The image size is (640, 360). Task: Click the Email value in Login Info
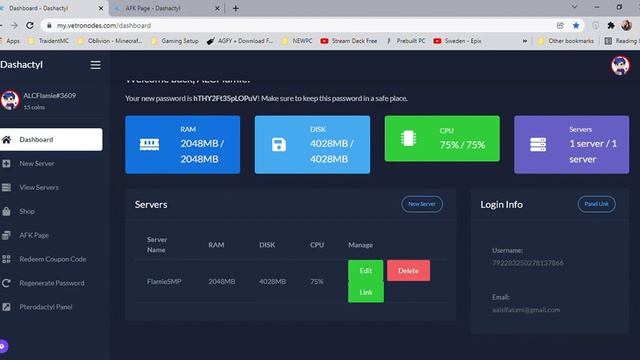point(526,310)
